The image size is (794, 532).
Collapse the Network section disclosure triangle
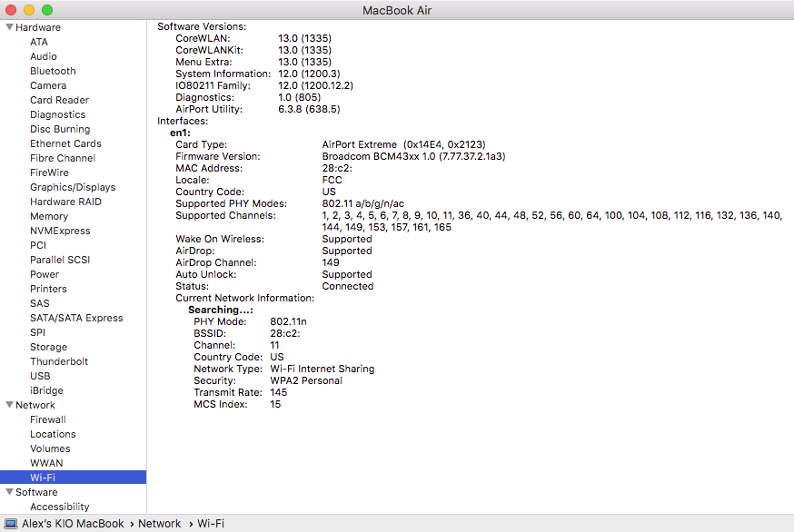pyautogui.click(x=10, y=405)
